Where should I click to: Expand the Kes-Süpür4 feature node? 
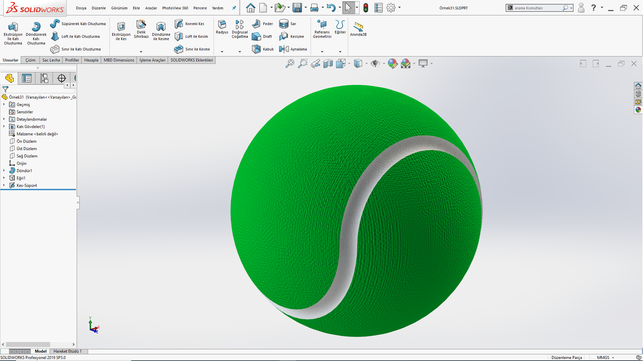[4, 186]
